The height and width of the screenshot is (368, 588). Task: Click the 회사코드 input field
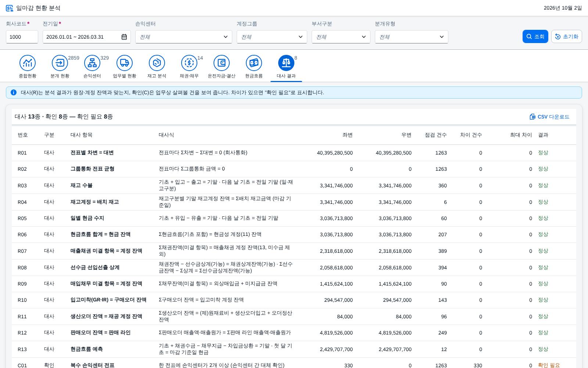(22, 37)
